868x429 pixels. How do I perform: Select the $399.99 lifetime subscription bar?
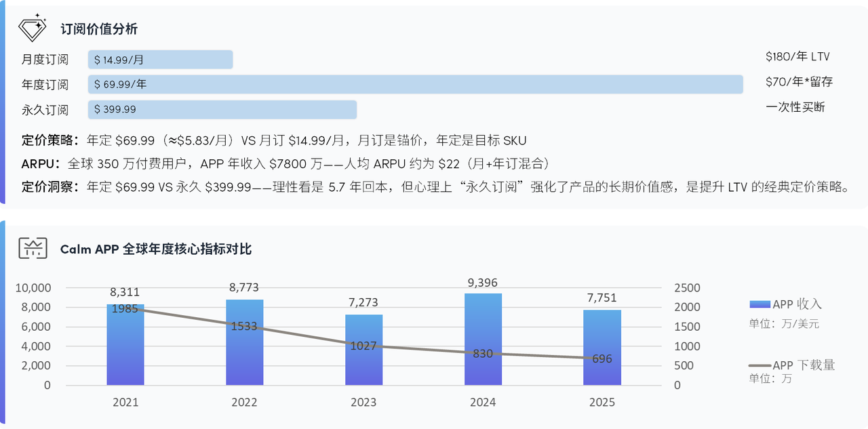[x=222, y=110]
